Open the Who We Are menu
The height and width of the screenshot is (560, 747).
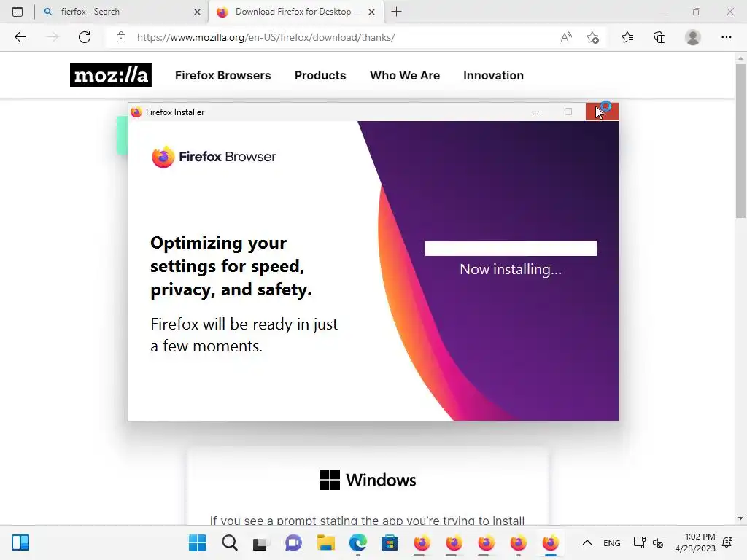[405, 75]
